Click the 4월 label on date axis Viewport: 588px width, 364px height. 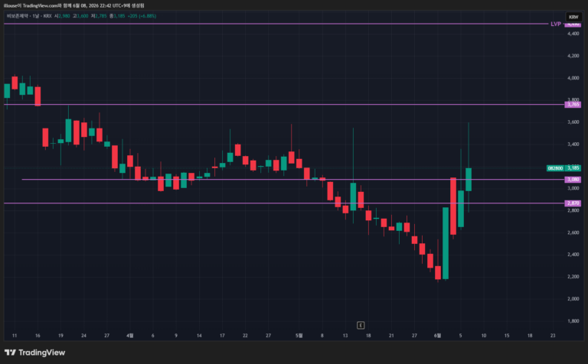[129, 336]
